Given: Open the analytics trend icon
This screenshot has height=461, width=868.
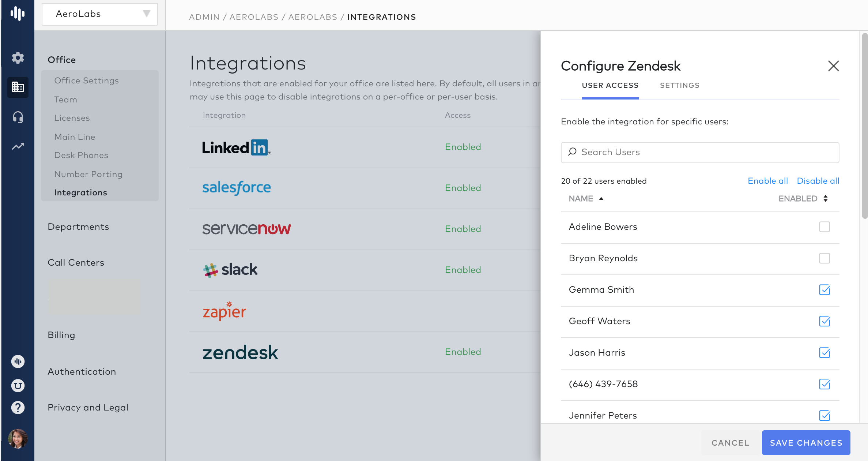Looking at the screenshot, I should pyautogui.click(x=18, y=146).
